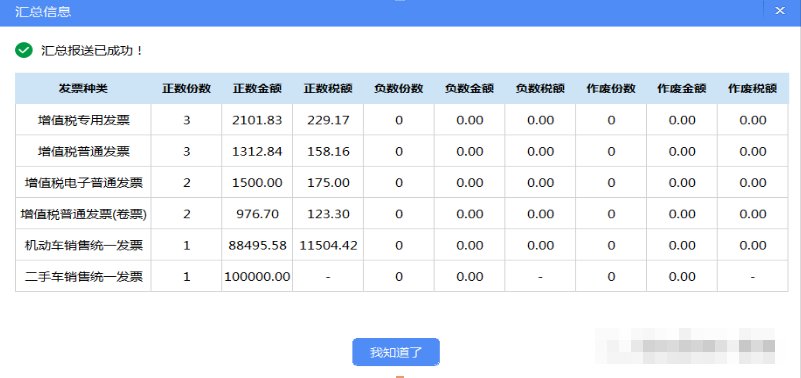Click 正数税额 dash for 二手车销售统一发票

328,277
